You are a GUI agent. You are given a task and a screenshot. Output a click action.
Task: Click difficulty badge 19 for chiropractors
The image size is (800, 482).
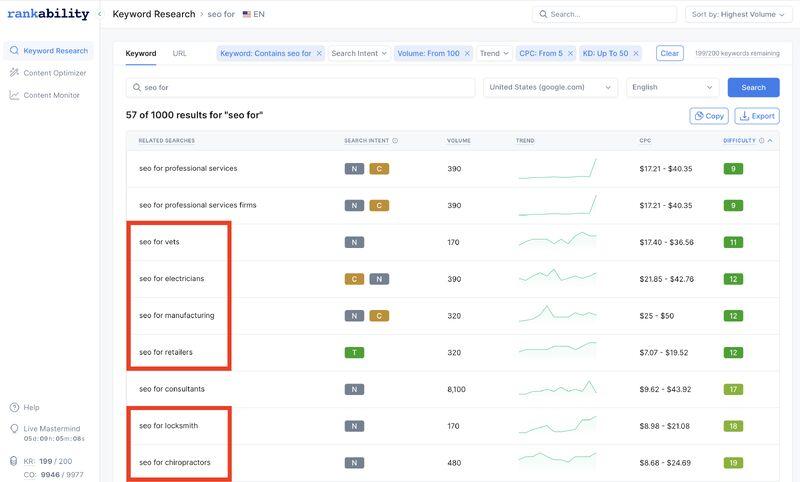pyautogui.click(x=733, y=463)
